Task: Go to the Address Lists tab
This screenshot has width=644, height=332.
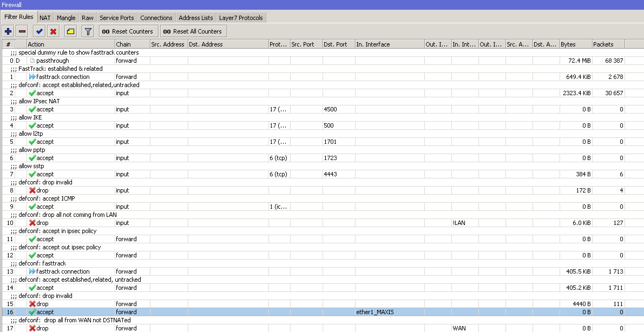Action: (x=196, y=18)
